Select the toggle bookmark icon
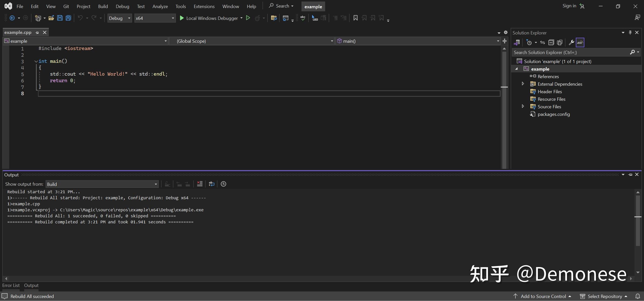 [x=355, y=18]
